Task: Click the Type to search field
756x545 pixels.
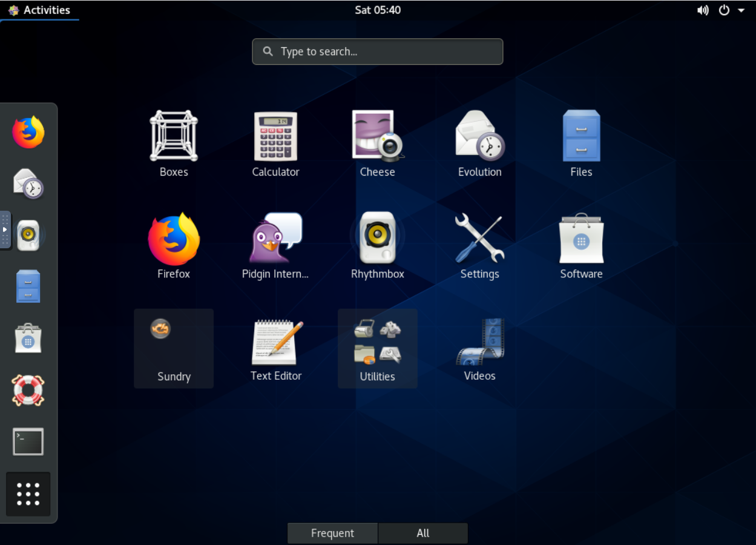Action: (x=377, y=51)
